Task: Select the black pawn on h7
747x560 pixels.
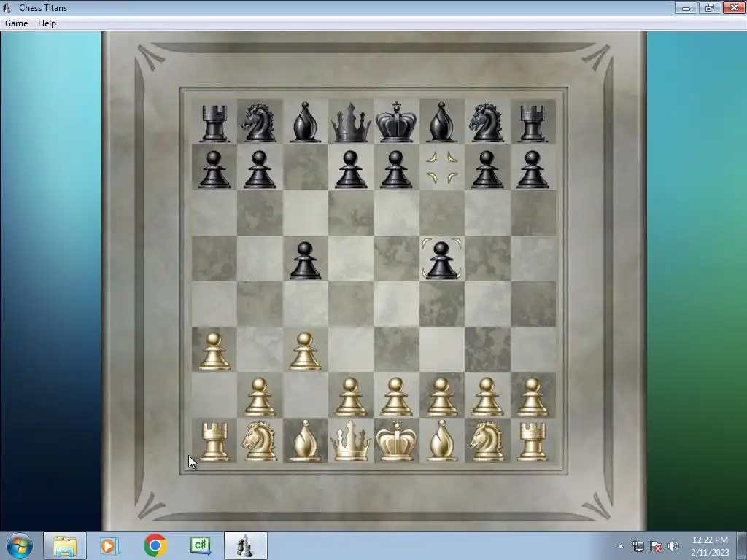Action: click(x=533, y=169)
